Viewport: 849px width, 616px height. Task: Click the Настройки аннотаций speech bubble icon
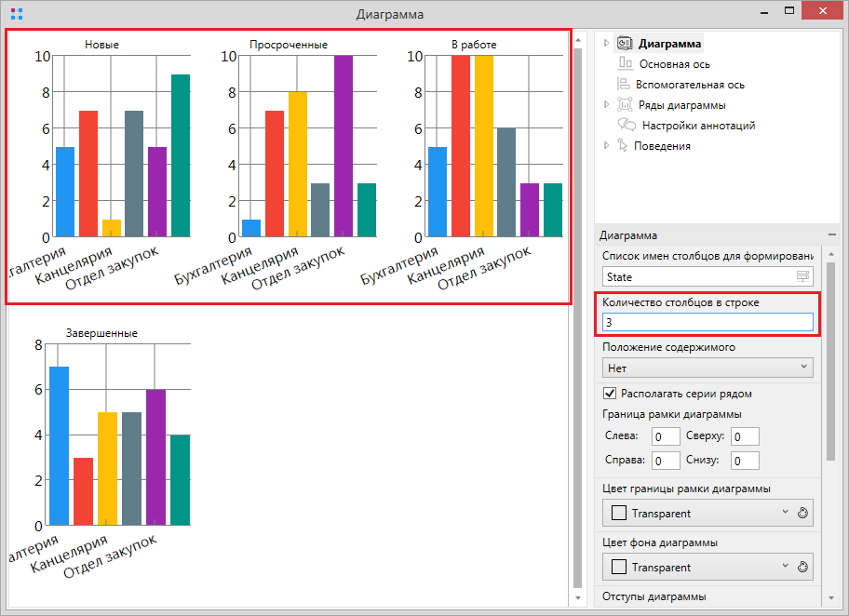coord(627,126)
